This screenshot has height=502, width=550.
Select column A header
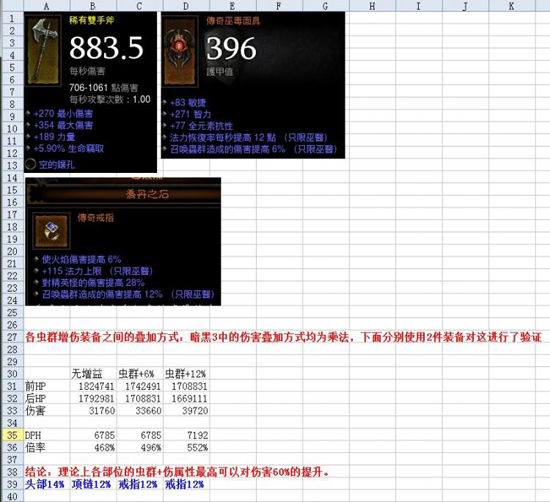[x=47, y=6]
